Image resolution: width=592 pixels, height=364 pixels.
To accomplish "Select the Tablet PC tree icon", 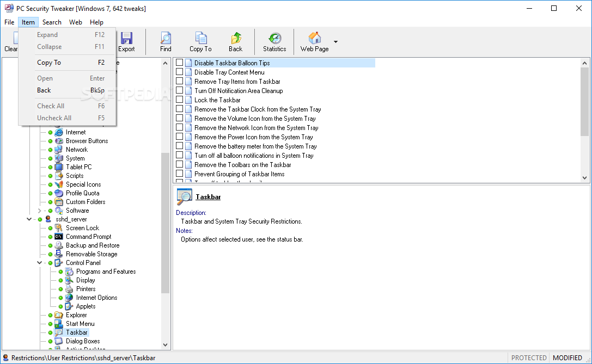I will [59, 167].
